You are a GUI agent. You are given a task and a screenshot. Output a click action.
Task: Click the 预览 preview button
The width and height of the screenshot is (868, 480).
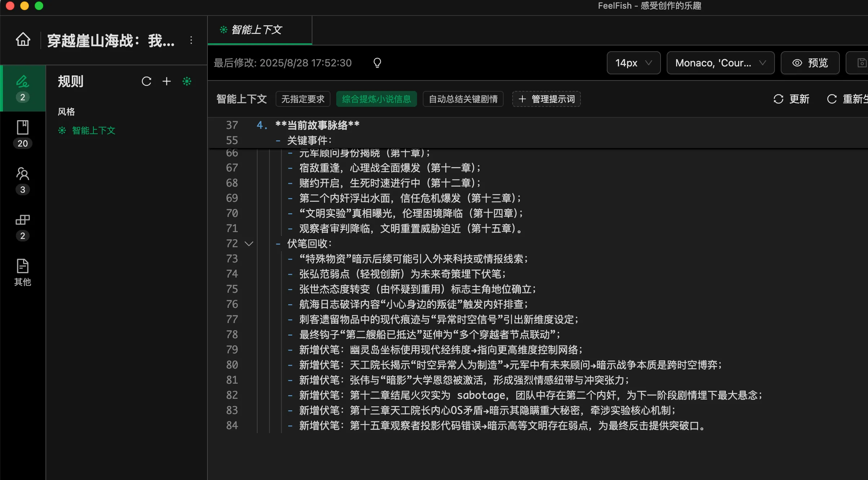pyautogui.click(x=810, y=63)
